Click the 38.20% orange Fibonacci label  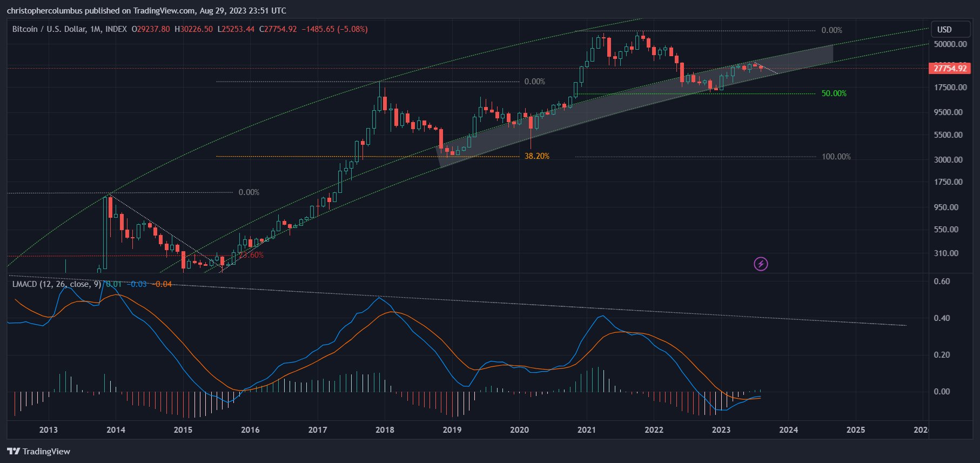click(536, 156)
